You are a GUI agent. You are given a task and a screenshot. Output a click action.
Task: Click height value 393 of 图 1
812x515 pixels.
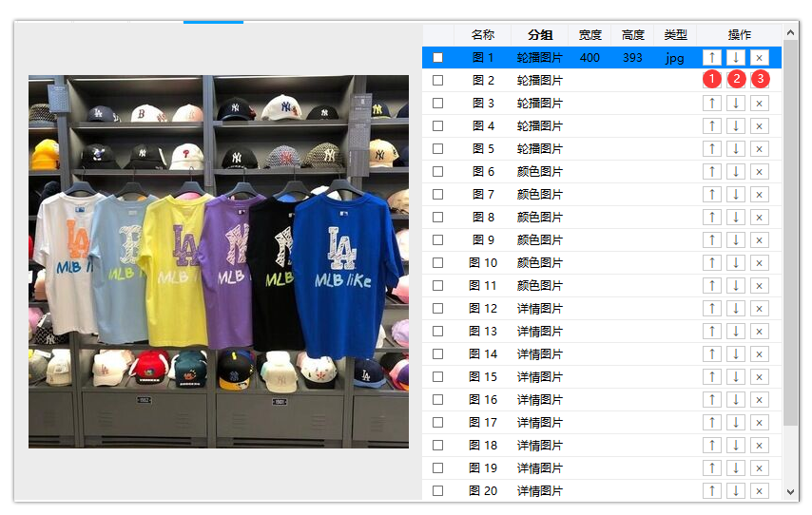pyautogui.click(x=632, y=57)
